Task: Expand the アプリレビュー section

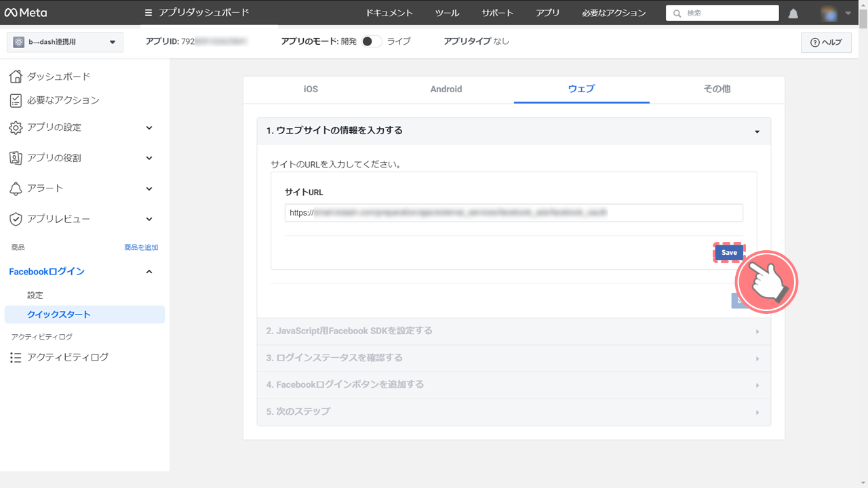Action: tap(149, 219)
